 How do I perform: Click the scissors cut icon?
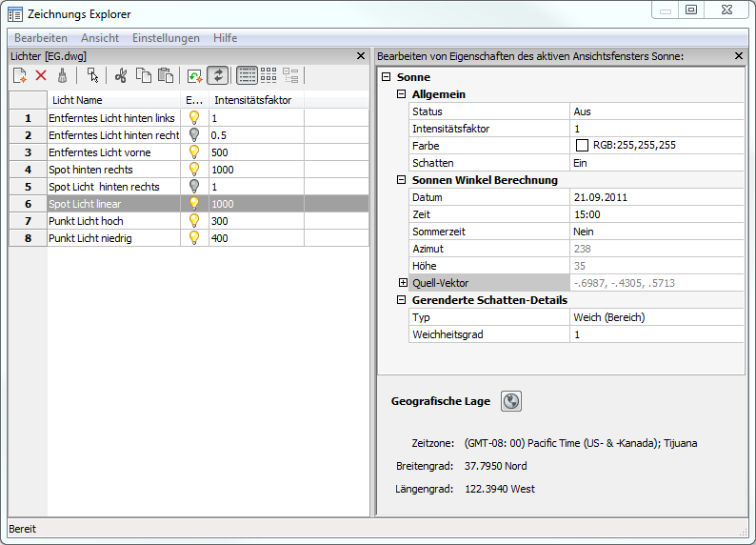(x=121, y=75)
